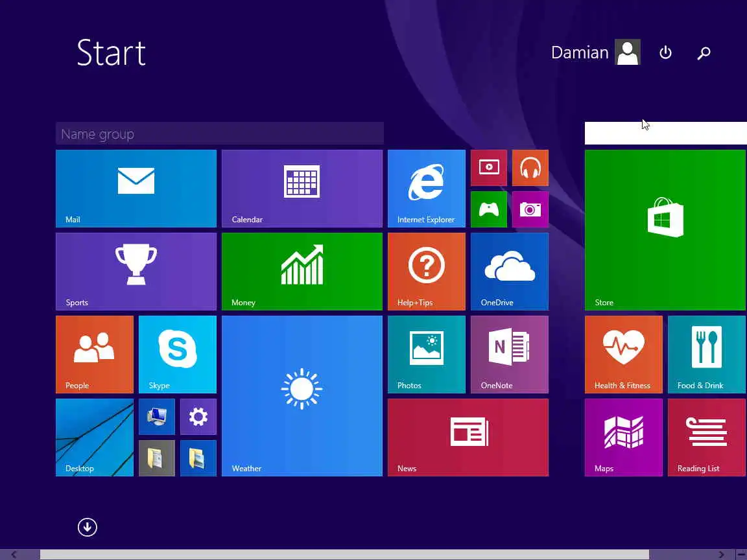Click the horizontal scrollbar thumb
The image size is (747, 560).
point(344,555)
